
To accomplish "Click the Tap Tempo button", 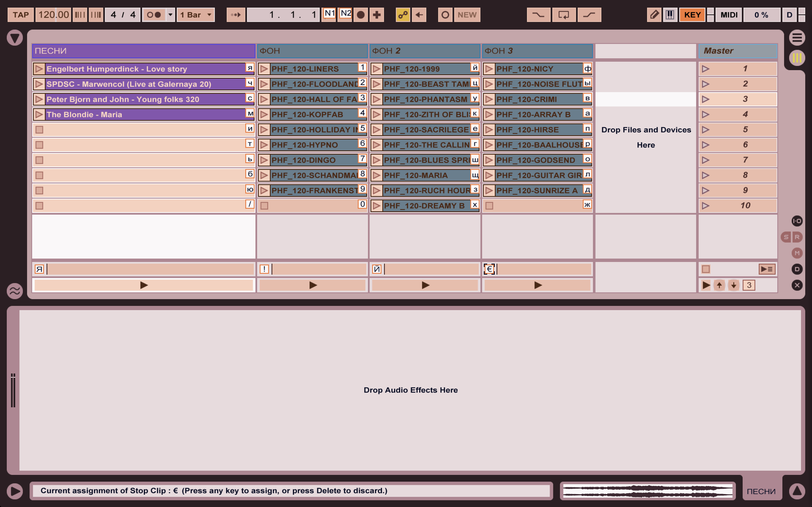I will [x=21, y=15].
